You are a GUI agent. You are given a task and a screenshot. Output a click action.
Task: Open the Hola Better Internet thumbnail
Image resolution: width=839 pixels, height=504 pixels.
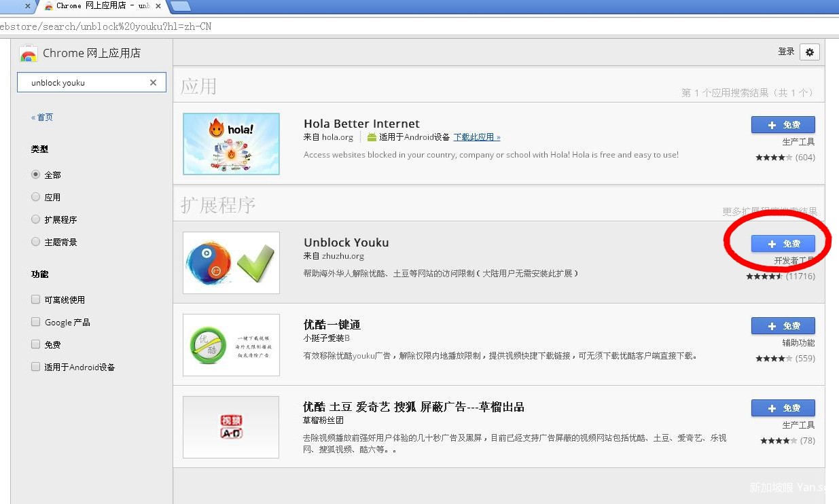(231, 144)
